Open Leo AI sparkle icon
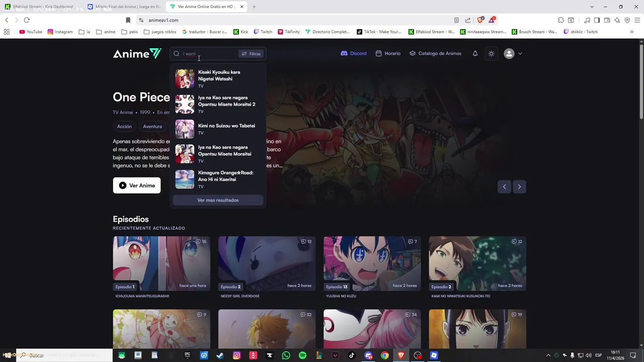Viewport: 644px width, 362px height. coord(617,20)
